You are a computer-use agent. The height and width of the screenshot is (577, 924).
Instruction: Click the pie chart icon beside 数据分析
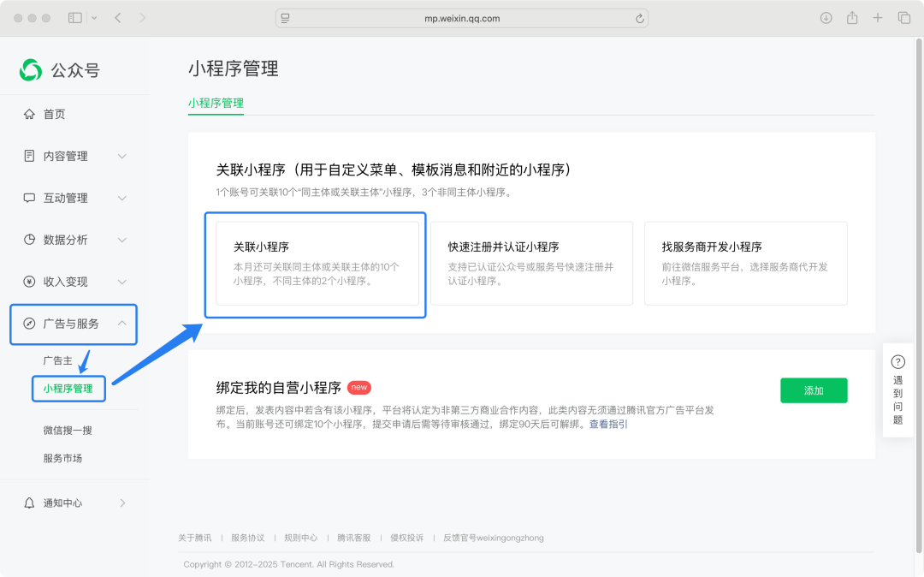tap(29, 240)
